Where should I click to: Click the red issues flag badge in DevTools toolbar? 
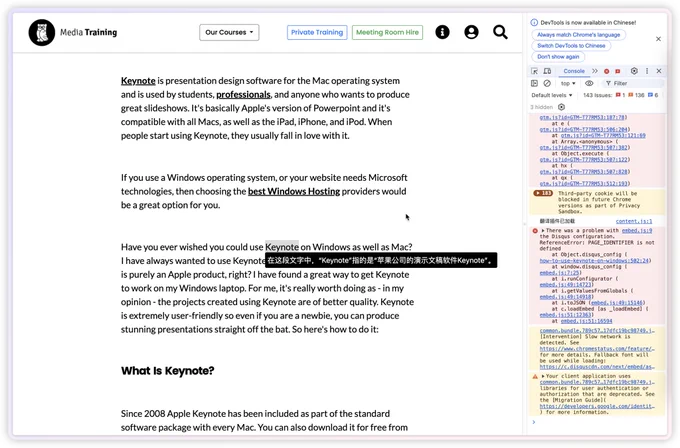coord(618,71)
